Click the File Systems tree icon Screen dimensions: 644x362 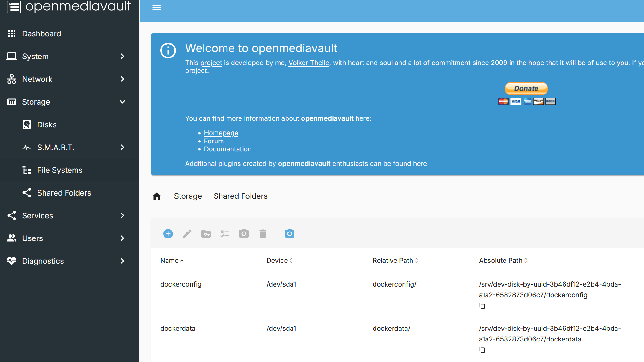click(27, 170)
